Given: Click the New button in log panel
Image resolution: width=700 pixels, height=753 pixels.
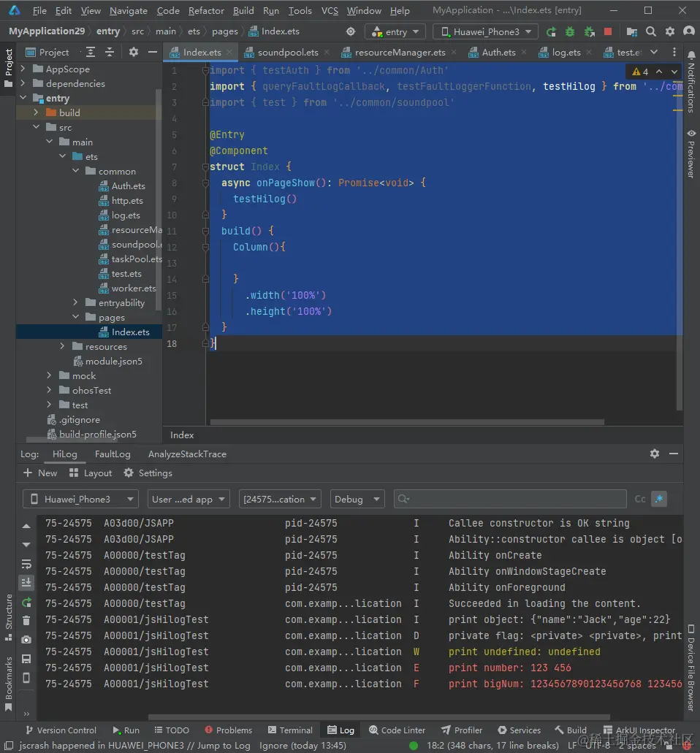Looking at the screenshot, I should [x=40, y=473].
